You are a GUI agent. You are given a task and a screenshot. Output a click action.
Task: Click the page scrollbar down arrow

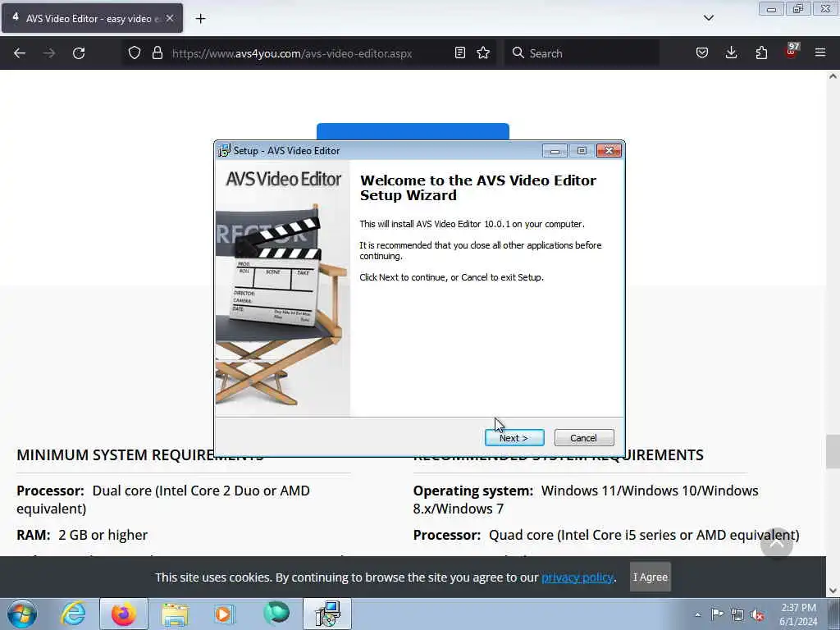(x=833, y=591)
